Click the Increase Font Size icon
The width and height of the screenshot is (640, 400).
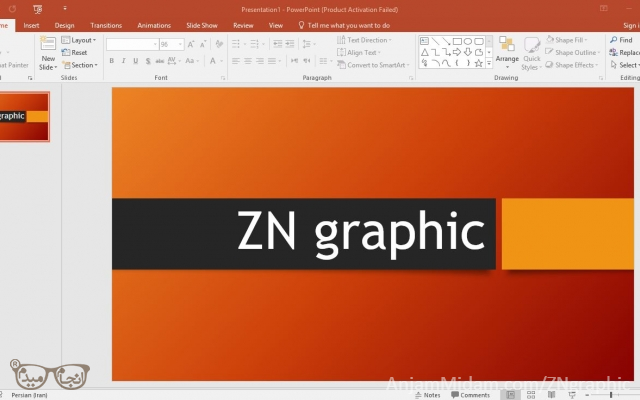tap(191, 44)
